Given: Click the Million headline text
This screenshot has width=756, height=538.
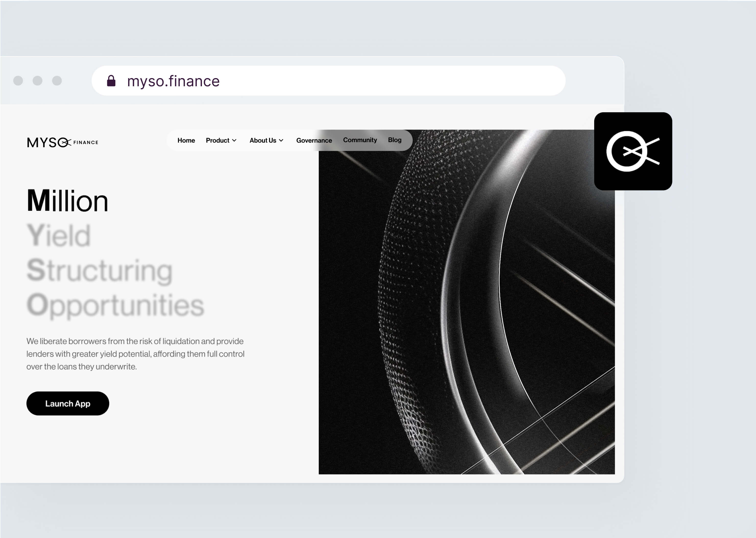Looking at the screenshot, I should 68,201.
